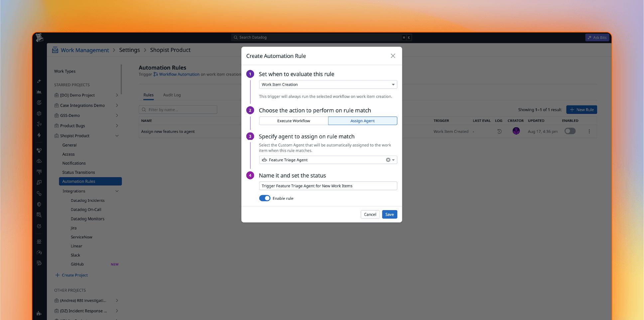
Task: Open the sparkle icon in left navigation rail
Action: 39,81
